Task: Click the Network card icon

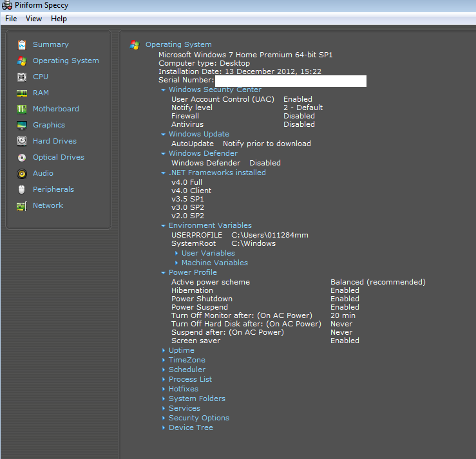Action: (22, 206)
